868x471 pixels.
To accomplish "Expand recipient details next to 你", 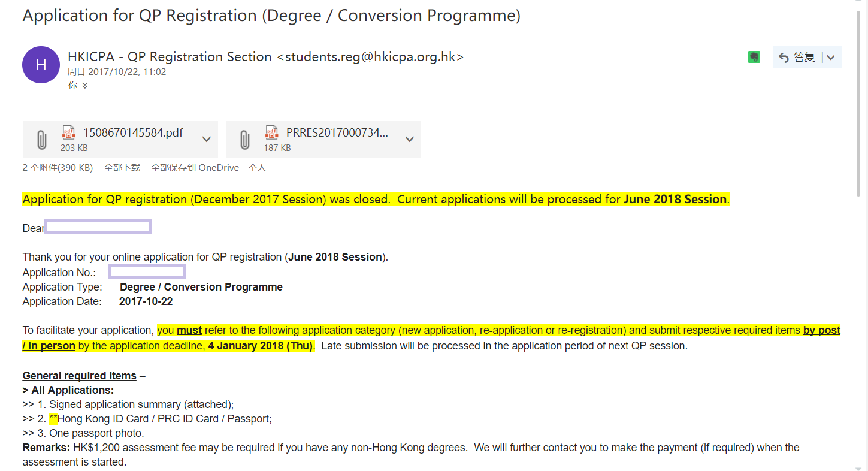I will [85, 86].
